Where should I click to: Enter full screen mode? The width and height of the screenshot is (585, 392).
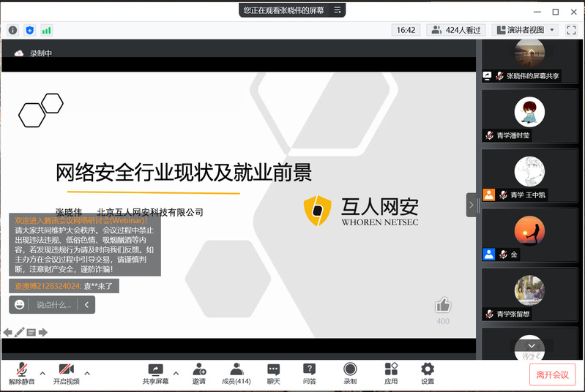(570, 30)
